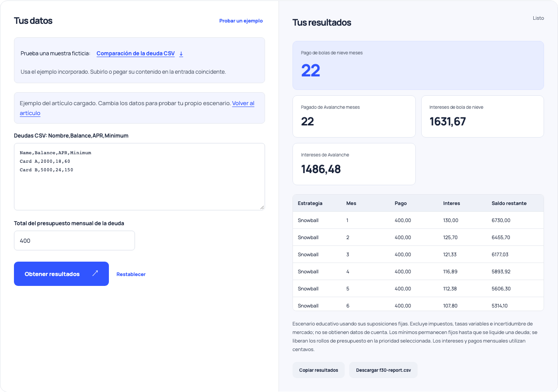Click the Probar un ejemplo link
Image resolution: width=558 pixels, height=392 pixels.
[241, 21]
